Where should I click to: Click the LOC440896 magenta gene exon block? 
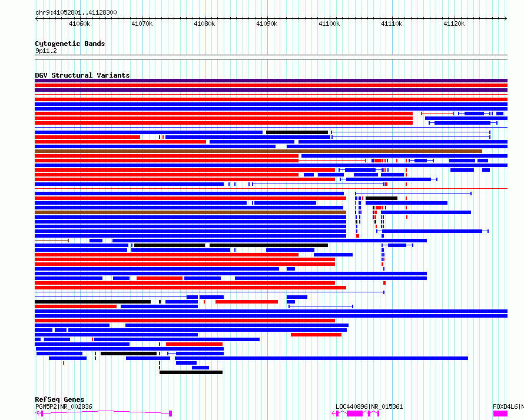click(x=354, y=414)
